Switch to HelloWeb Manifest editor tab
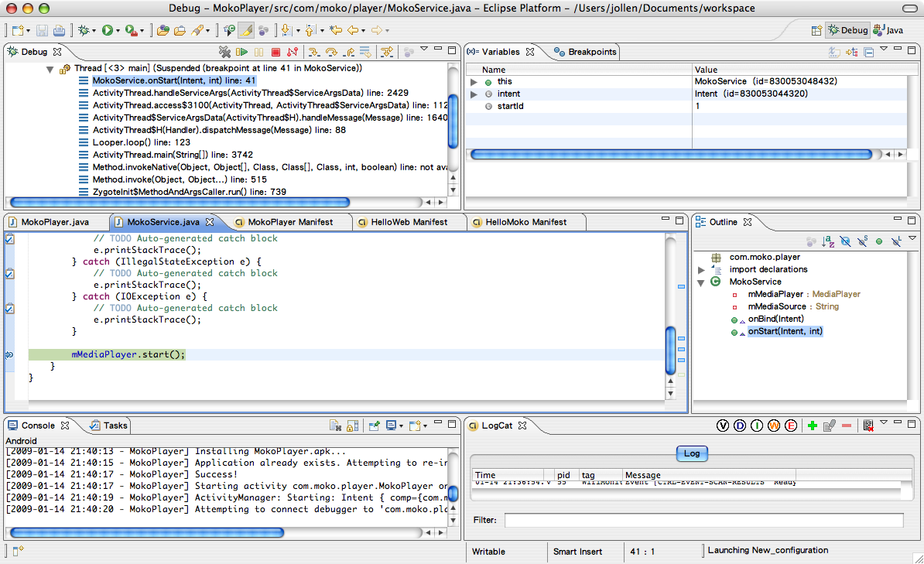This screenshot has height=564, width=924. (409, 222)
